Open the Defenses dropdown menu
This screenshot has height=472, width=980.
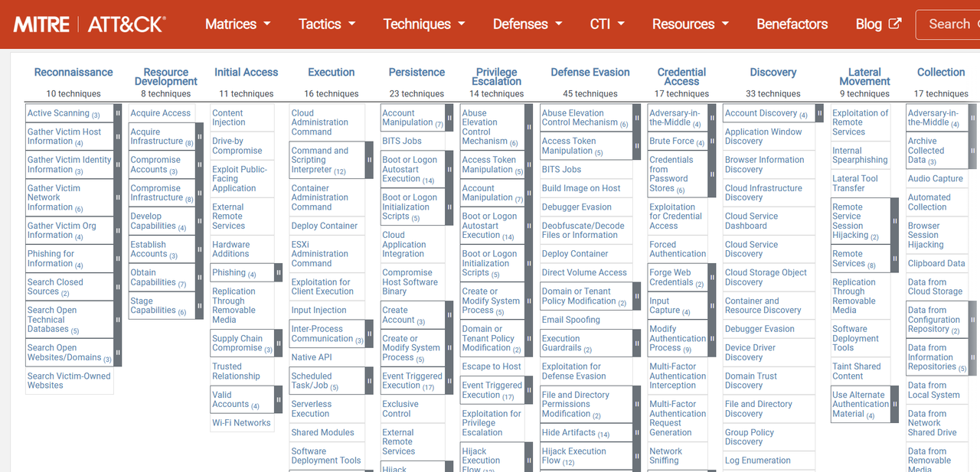click(x=528, y=24)
